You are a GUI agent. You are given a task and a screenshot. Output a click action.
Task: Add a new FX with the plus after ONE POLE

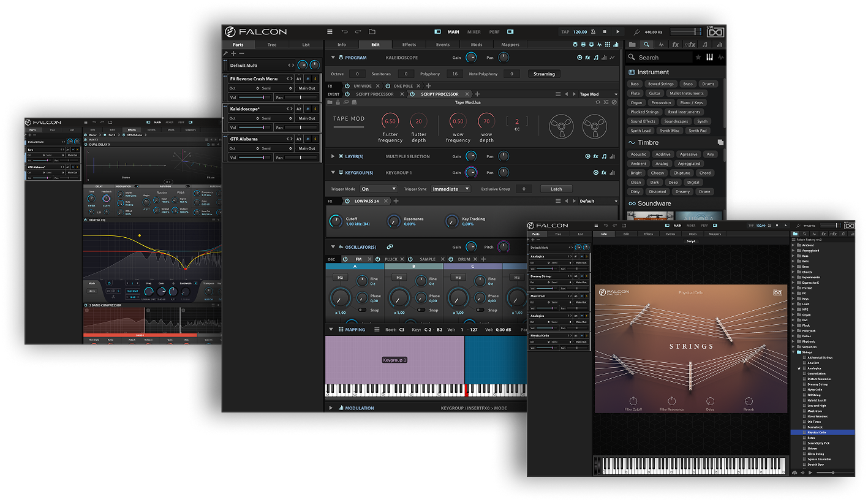pos(429,86)
